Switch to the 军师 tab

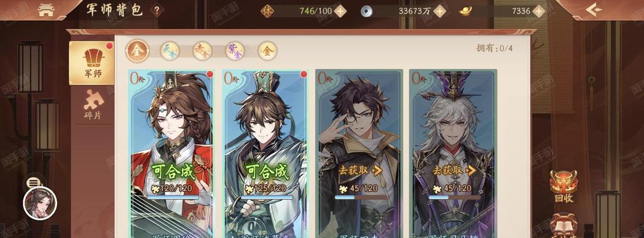tap(92, 63)
